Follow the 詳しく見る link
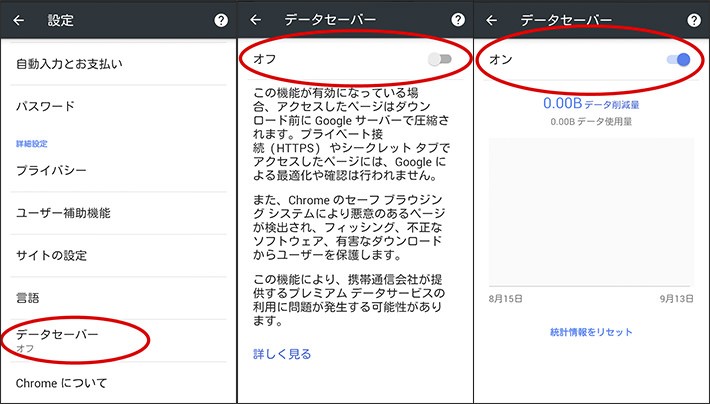 (282, 354)
